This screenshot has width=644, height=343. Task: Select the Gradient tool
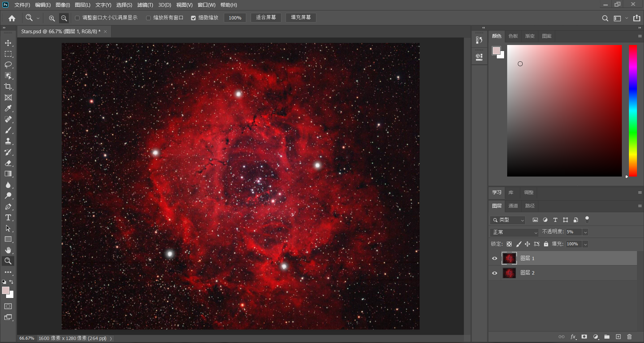tap(8, 174)
